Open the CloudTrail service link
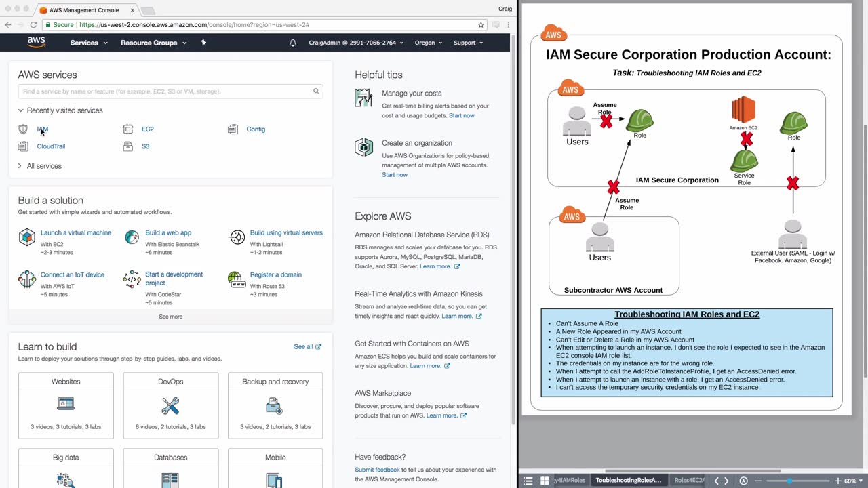Image resolution: width=868 pixels, height=488 pixels. tap(51, 146)
